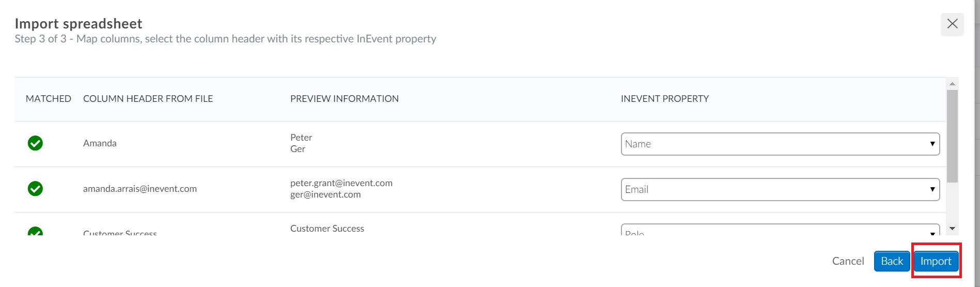Cancel the spreadsheet import
Viewport: 980px width, 287px height.
pyautogui.click(x=848, y=261)
